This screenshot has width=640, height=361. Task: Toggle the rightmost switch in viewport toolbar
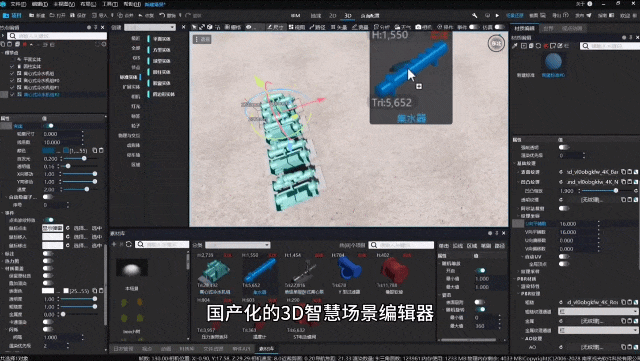[x=499, y=27]
